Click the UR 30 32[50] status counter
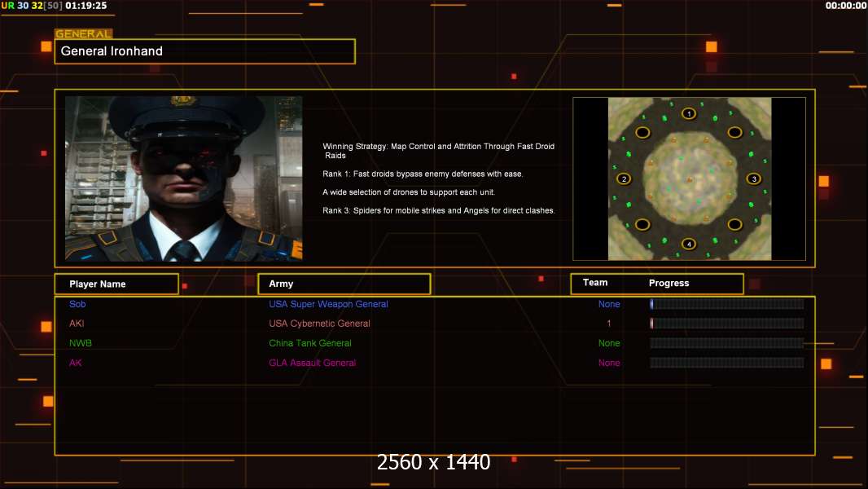The width and height of the screenshot is (868, 489). click(32, 6)
